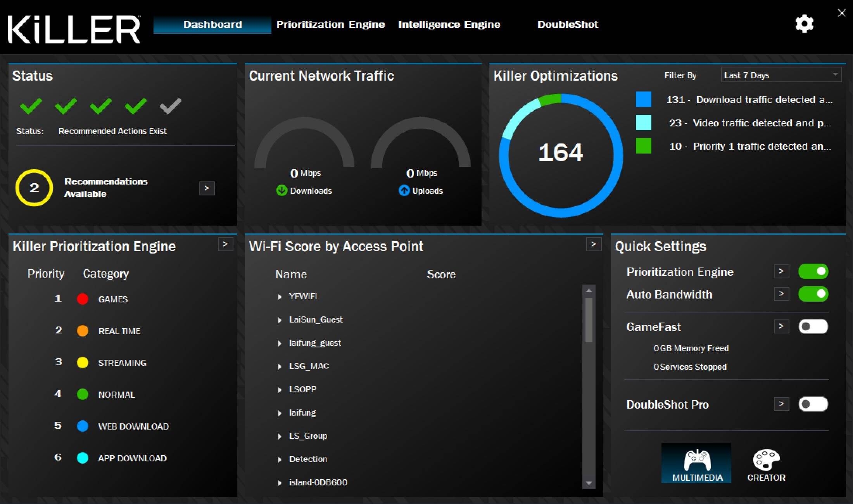Open settings with the gear icon
This screenshot has width=853, height=504.
pos(804,24)
